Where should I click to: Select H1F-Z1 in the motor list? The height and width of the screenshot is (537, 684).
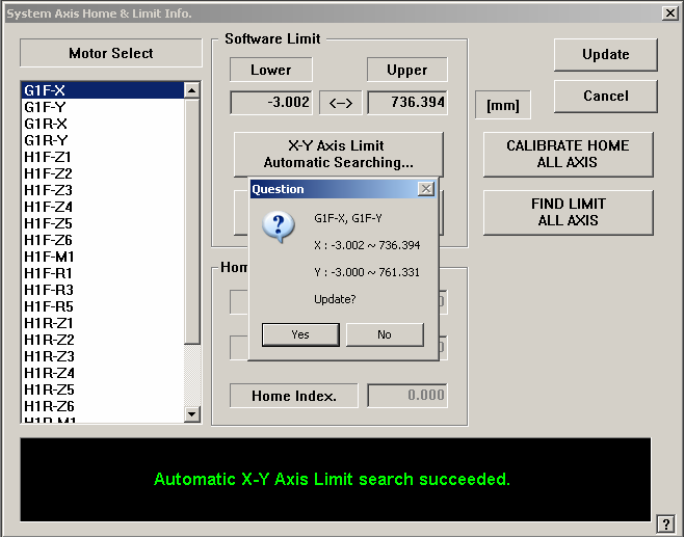point(103,157)
